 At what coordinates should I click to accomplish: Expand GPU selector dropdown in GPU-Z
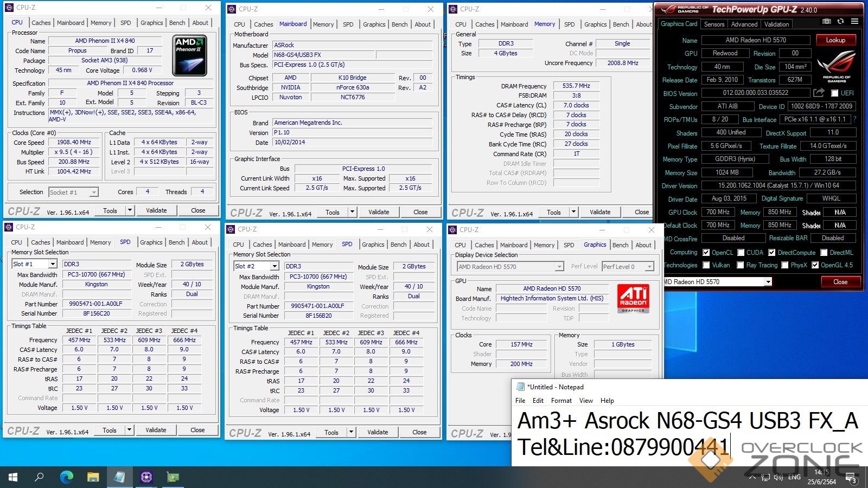pyautogui.click(x=768, y=282)
